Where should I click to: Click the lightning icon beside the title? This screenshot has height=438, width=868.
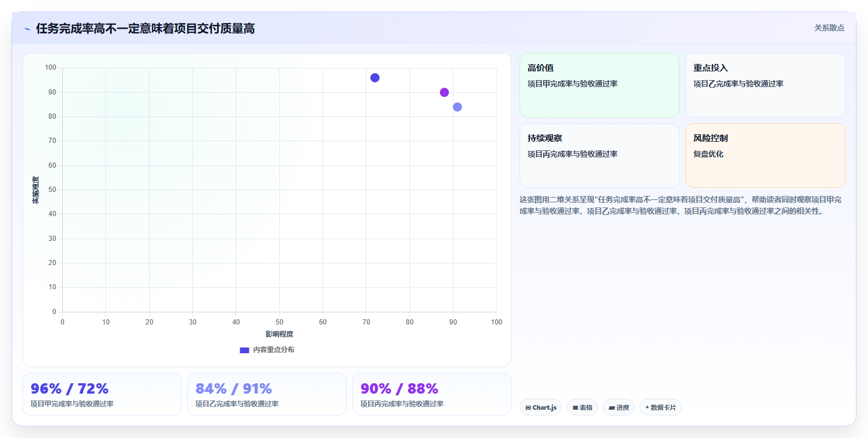pyautogui.click(x=27, y=29)
